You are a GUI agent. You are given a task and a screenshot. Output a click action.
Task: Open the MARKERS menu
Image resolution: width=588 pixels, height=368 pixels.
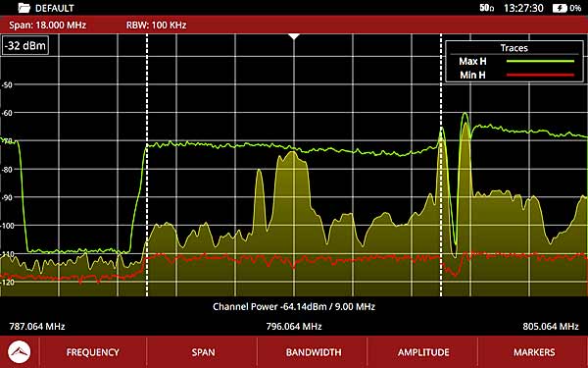coord(534,352)
